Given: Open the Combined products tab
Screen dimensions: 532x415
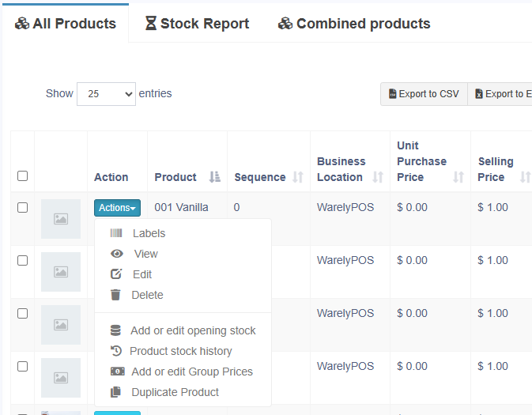Looking at the screenshot, I should (x=354, y=24).
